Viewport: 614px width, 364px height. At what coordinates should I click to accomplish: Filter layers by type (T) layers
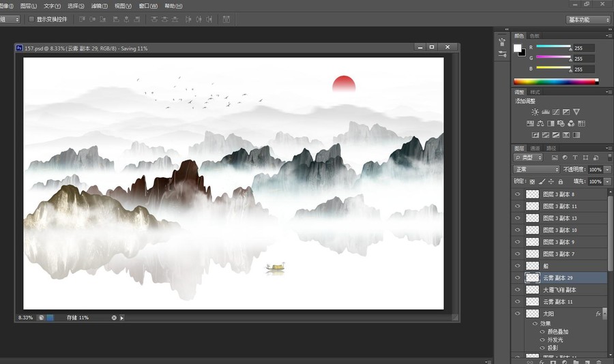click(x=575, y=157)
